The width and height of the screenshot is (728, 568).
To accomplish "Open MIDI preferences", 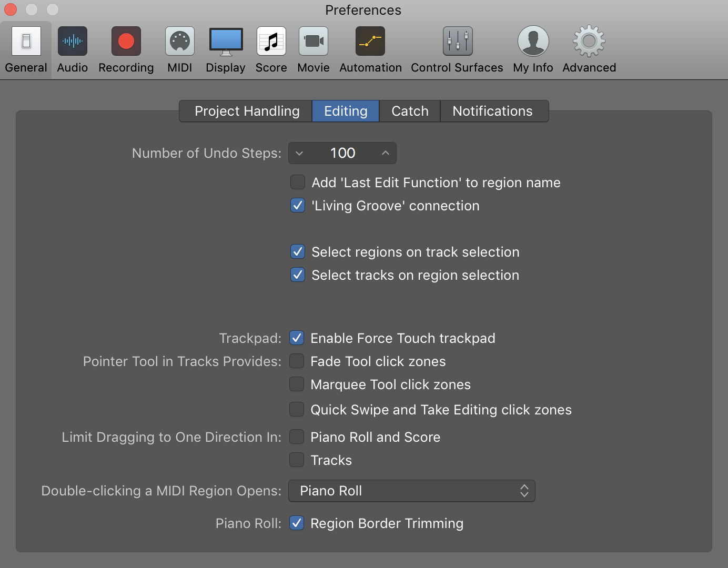I will point(179,47).
